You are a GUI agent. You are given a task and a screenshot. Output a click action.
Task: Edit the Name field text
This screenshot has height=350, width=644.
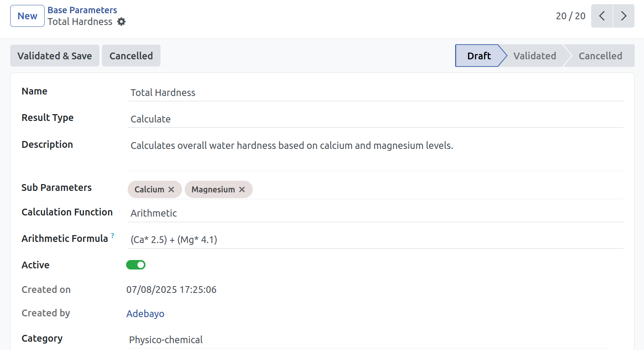pyautogui.click(x=375, y=93)
